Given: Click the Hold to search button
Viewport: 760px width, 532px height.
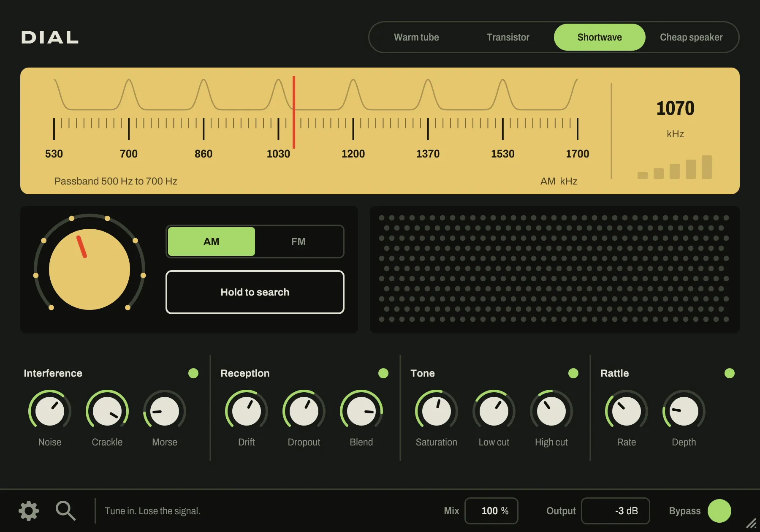Looking at the screenshot, I should click(255, 292).
